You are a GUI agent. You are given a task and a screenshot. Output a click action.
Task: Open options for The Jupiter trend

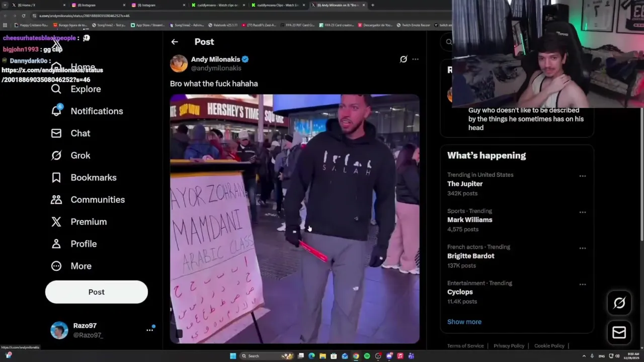582,176
